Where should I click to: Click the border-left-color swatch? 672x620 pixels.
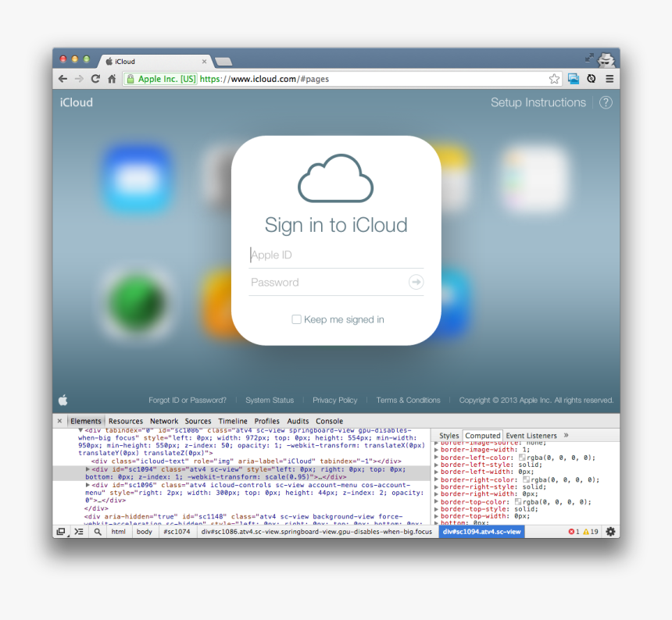click(521, 458)
